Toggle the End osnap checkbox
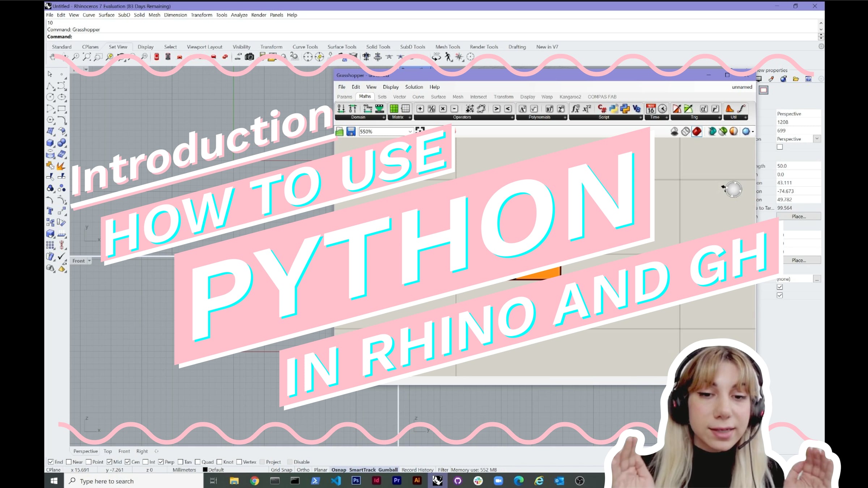This screenshot has width=868, height=488. pyautogui.click(x=51, y=462)
